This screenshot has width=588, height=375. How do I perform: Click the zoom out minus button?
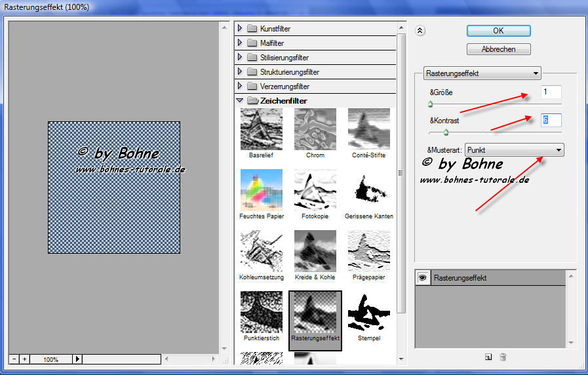click(14, 359)
